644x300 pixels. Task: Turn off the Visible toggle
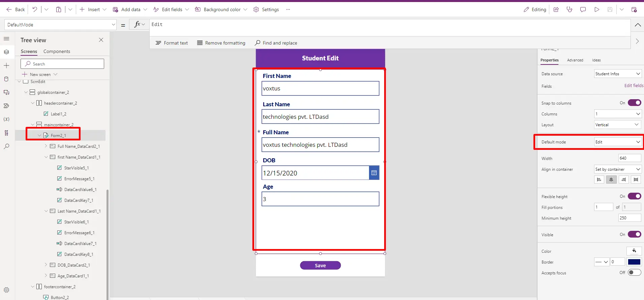pyautogui.click(x=634, y=235)
